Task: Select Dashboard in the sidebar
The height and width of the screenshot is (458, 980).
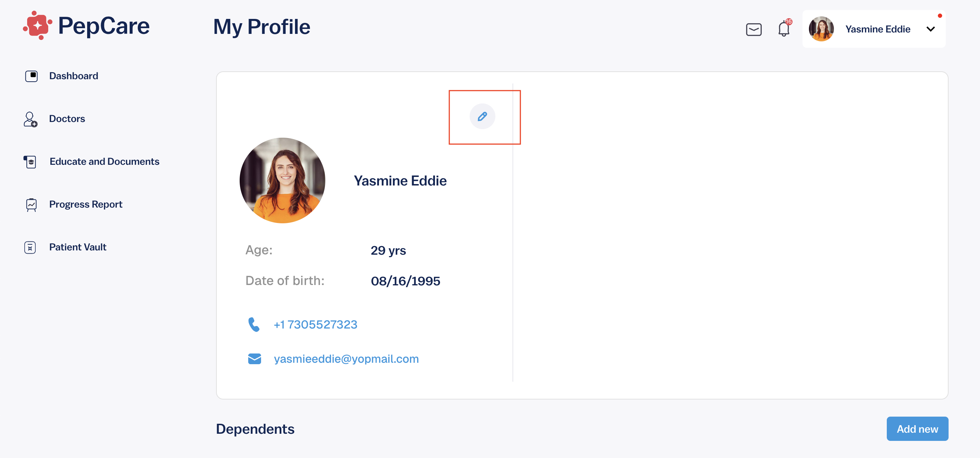Action: (x=74, y=76)
